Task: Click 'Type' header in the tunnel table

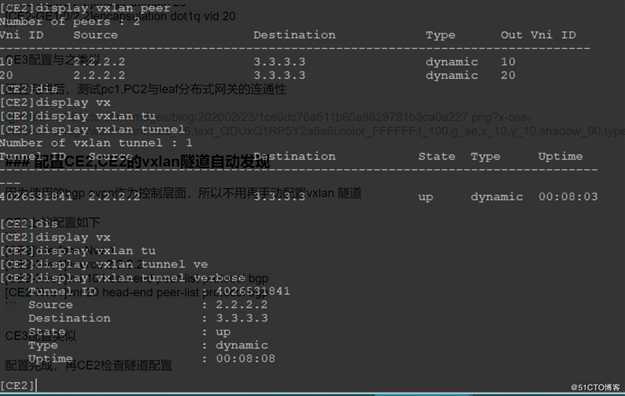Action: pyautogui.click(x=485, y=156)
